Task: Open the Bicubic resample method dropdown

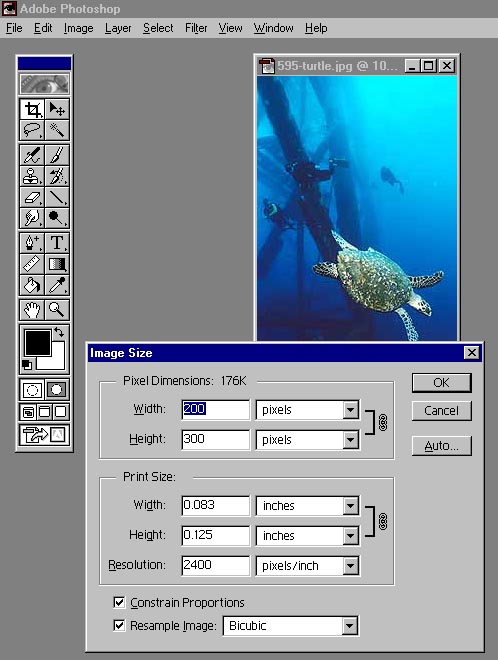Action: [290, 625]
